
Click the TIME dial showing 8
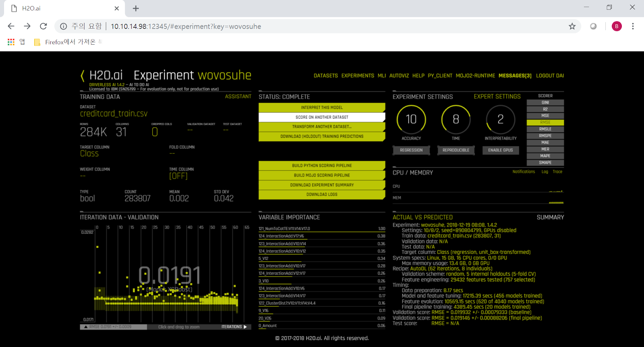pyautogui.click(x=456, y=120)
